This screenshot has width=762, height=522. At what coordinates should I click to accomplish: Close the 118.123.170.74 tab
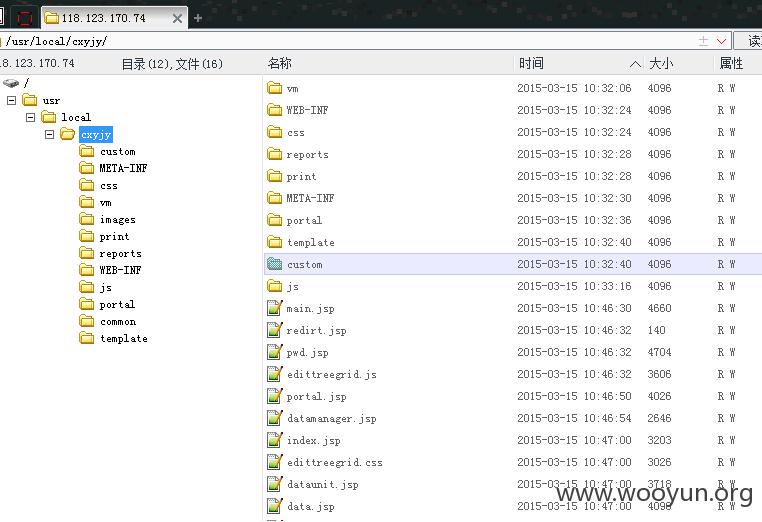[x=177, y=18]
